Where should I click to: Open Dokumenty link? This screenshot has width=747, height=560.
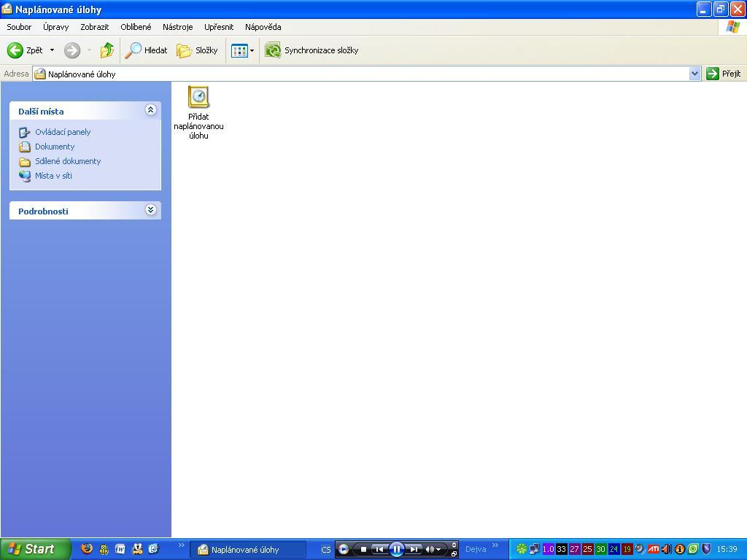[55, 147]
